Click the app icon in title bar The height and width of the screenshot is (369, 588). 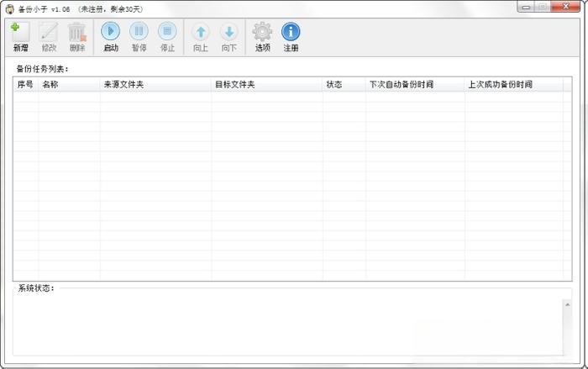point(10,9)
